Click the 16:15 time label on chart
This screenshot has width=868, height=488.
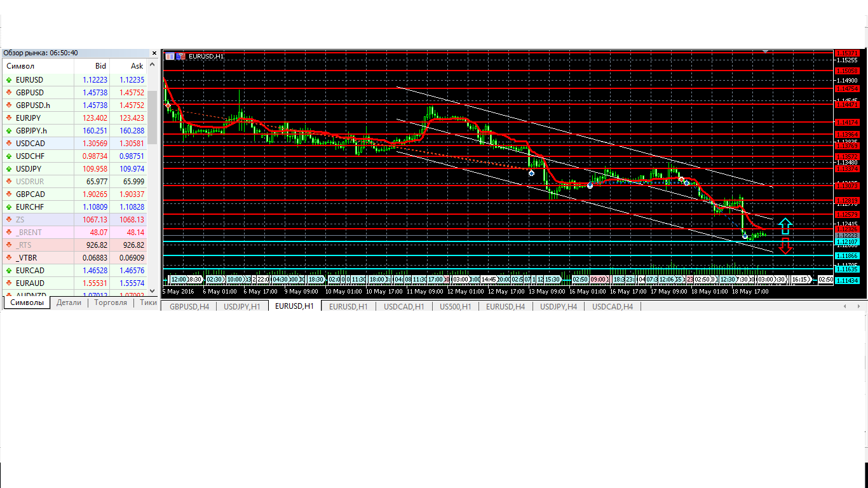click(x=801, y=279)
